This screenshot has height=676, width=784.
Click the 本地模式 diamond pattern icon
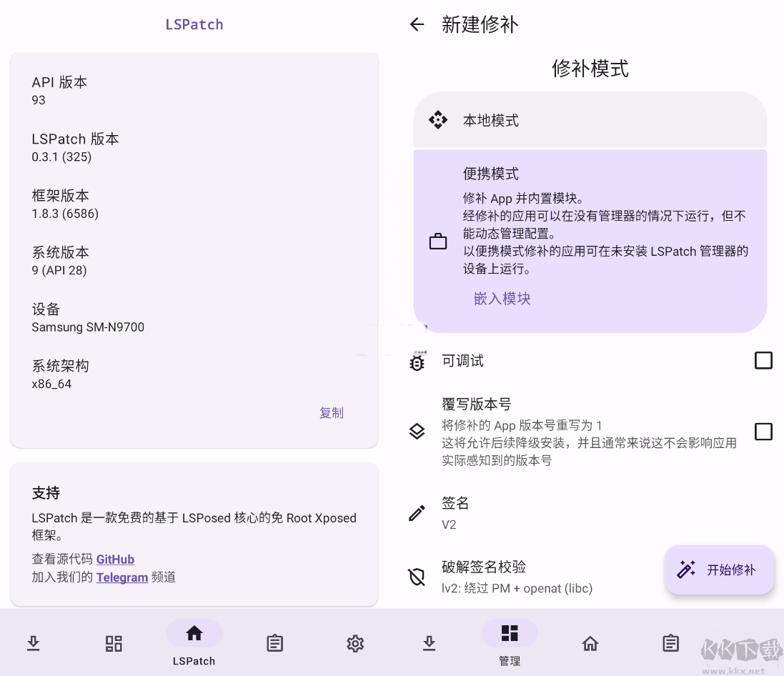(438, 120)
